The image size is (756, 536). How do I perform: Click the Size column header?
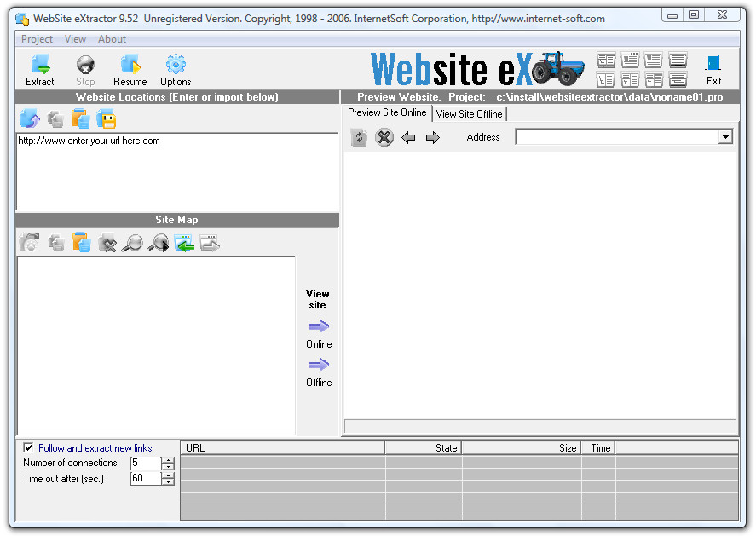pyautogui.click(x=522, y=447)
